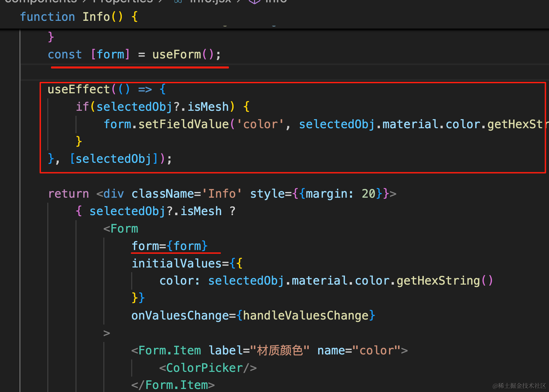The width and height of the screenshot is (549, 392).
Task: Click '<div' tag in return statement
Action: pyautogui.click(x=110, y=194)
